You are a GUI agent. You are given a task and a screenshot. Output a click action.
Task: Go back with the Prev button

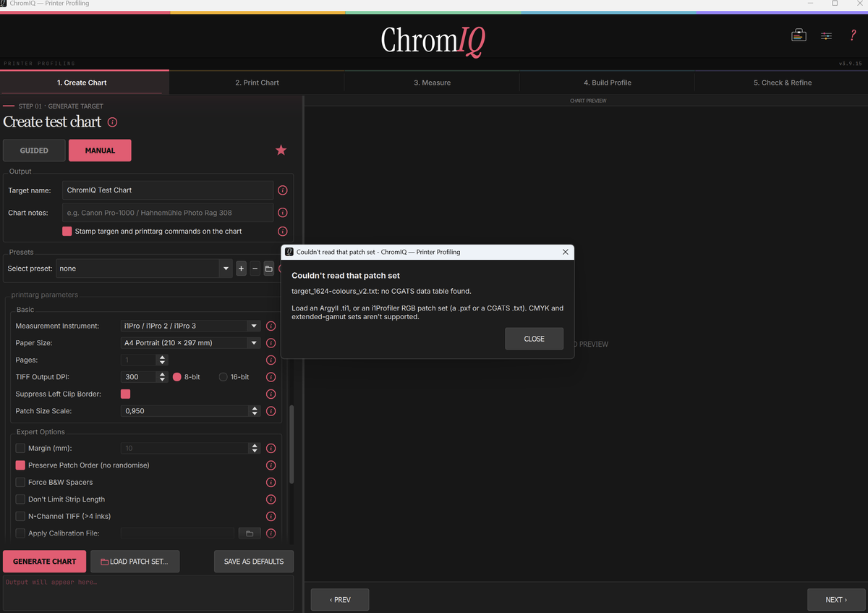[x=340, y=600]
